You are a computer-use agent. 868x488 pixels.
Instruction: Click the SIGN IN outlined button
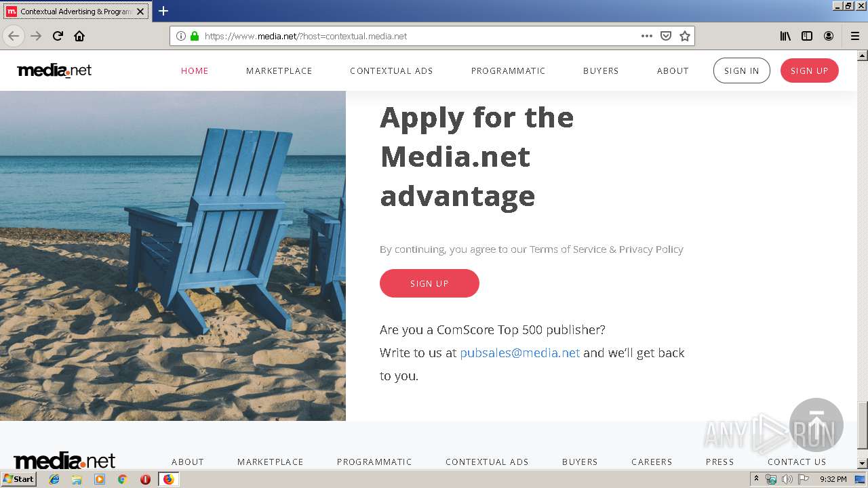tap(742, 70)
